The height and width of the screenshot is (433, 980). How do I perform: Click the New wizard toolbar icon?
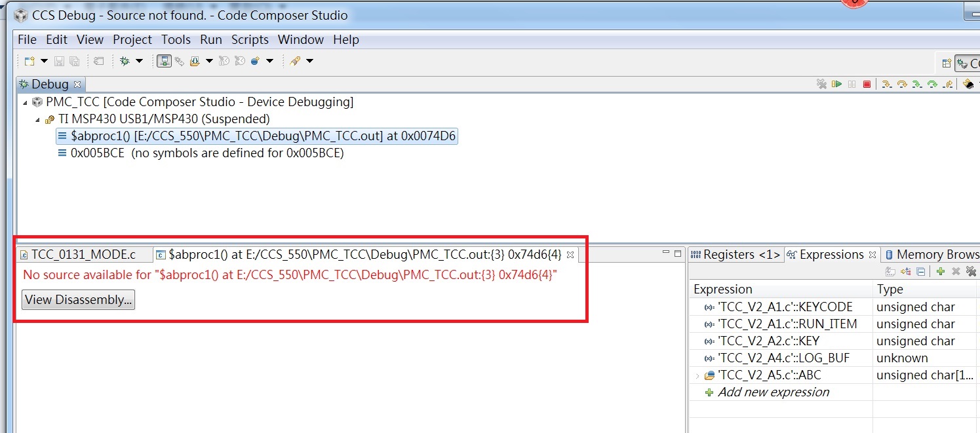coord(29,61)
